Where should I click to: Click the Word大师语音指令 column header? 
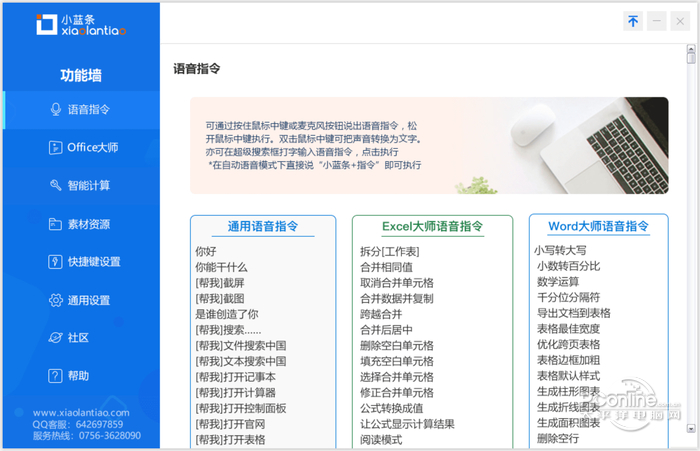point(598,226)
